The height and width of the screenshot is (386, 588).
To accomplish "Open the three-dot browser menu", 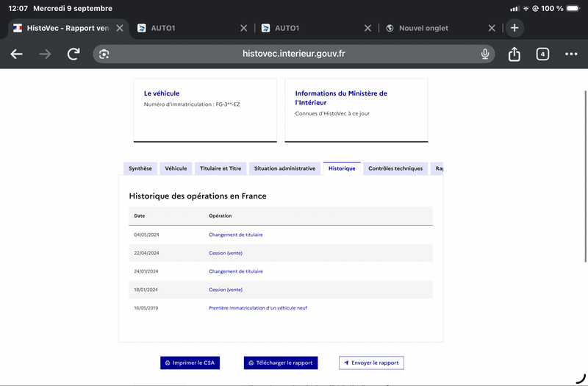I will 571,54.
